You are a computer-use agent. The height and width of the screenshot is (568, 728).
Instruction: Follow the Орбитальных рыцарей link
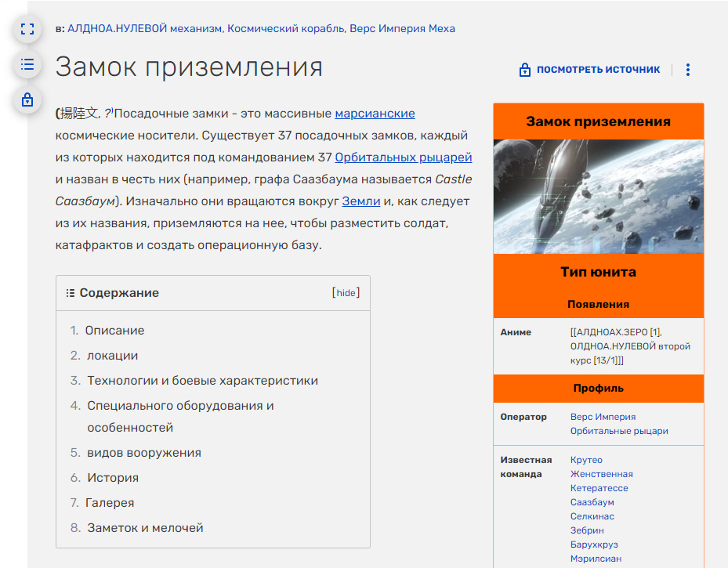[x=403, y=157]
